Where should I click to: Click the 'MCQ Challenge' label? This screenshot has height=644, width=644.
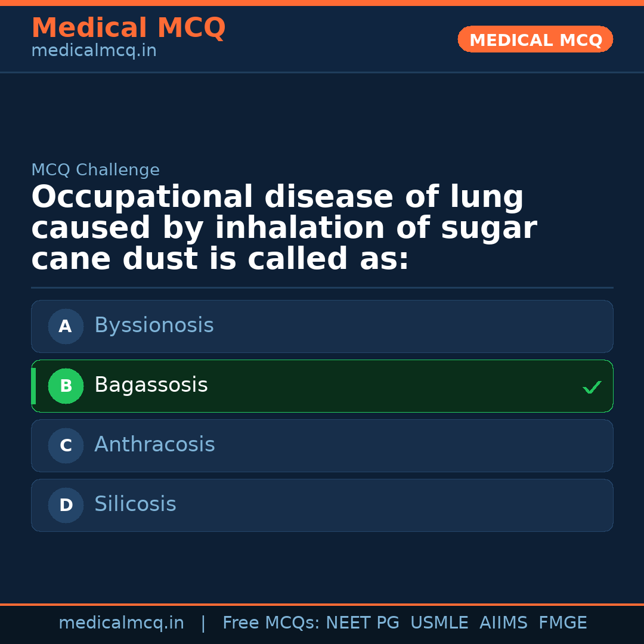pyautogui.click(x=95, y=170)
